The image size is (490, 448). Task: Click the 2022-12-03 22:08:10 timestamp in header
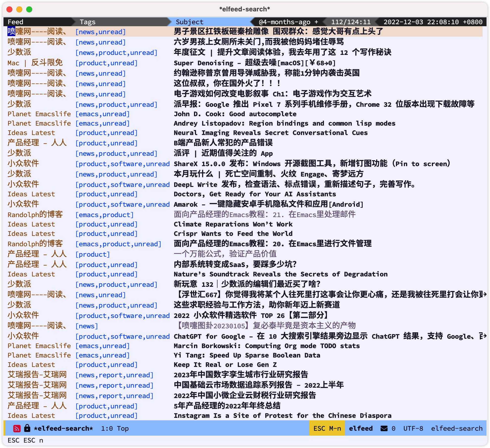433,22
